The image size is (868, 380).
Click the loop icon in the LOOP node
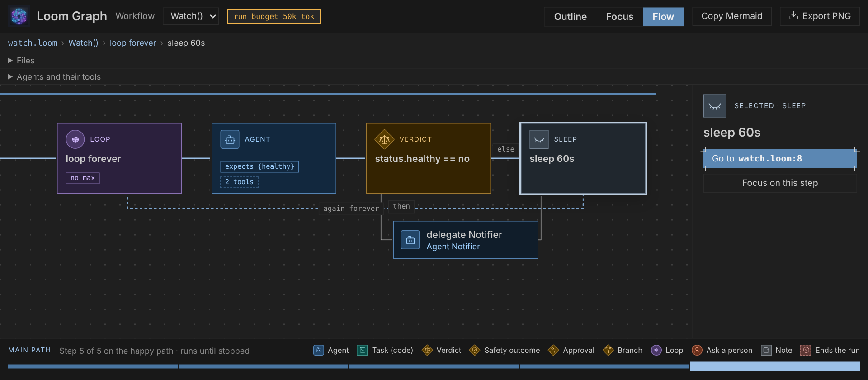click(x=75, y=139)
